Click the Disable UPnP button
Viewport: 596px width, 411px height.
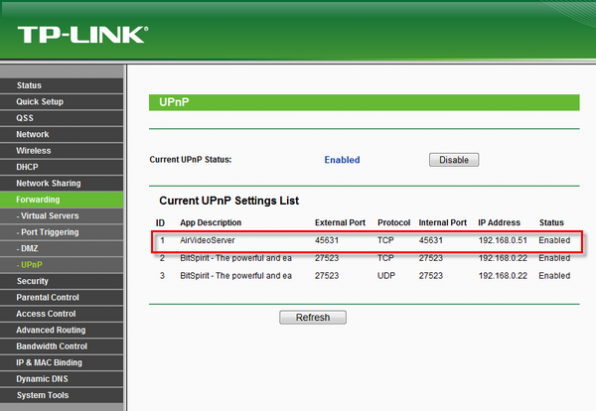point(454,160)
